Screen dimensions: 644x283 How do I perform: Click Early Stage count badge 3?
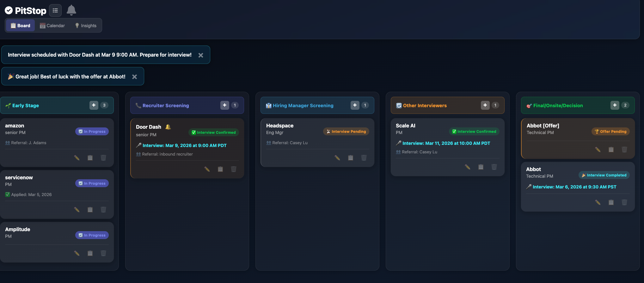coord(104,105)
